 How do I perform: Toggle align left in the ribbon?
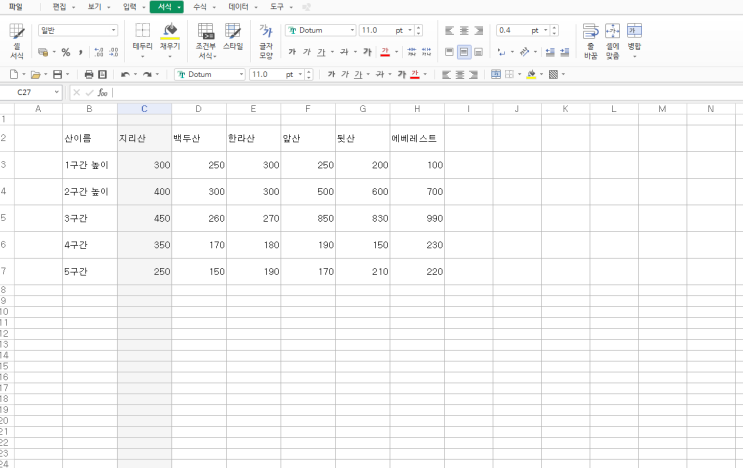(449, 31)
